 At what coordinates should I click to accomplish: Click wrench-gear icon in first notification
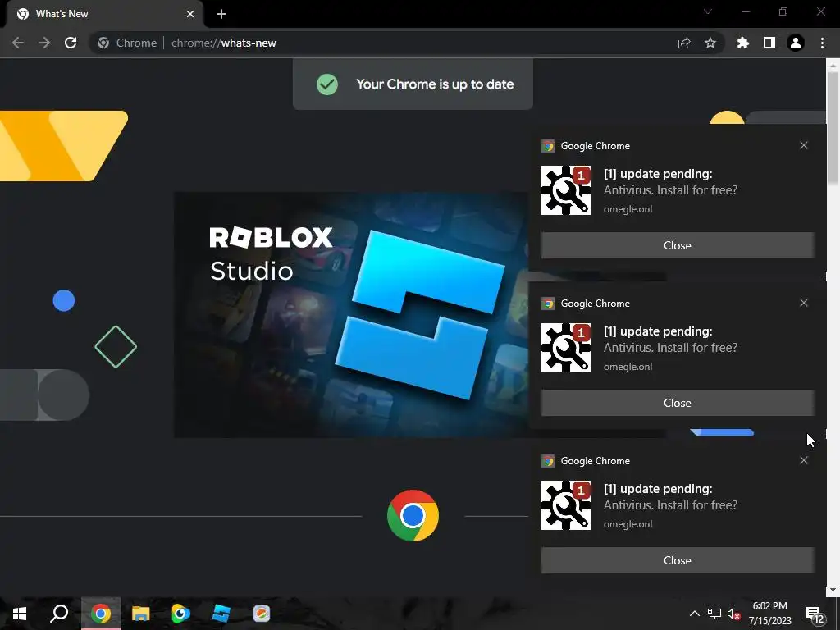click(566, 190)
